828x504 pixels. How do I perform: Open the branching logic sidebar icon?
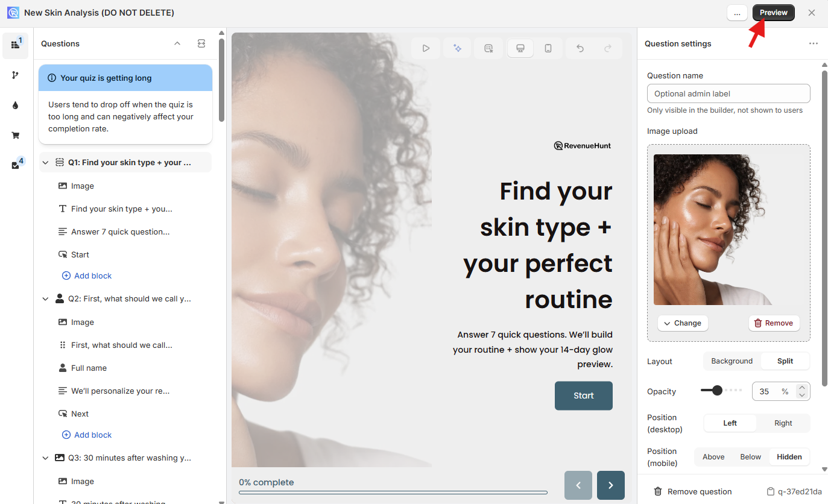pos(15,75)
